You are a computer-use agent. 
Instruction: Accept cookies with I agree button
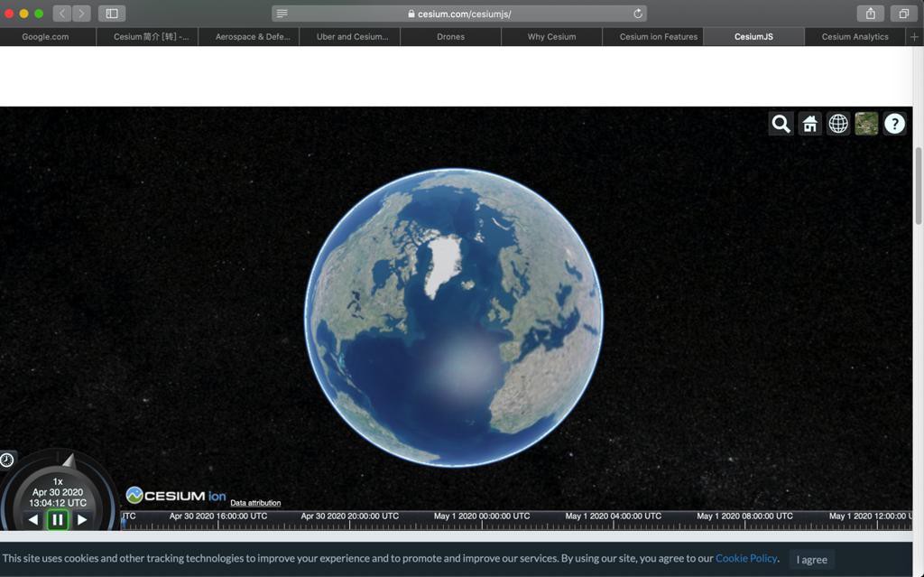pos(811,559)
